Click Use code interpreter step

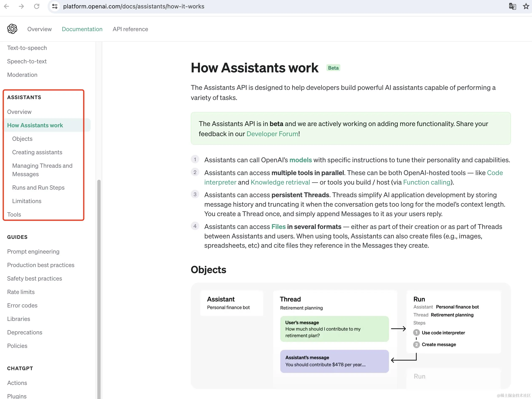click(x=439, y=333)
